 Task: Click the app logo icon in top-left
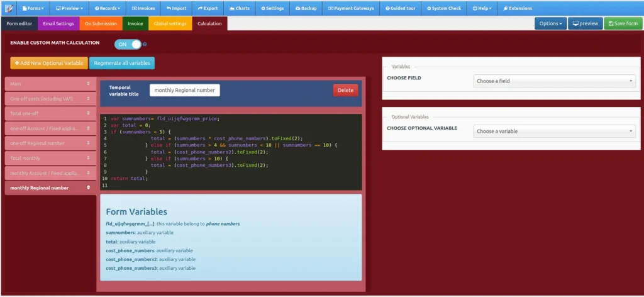pyautogui.click(x=8, y=8)
